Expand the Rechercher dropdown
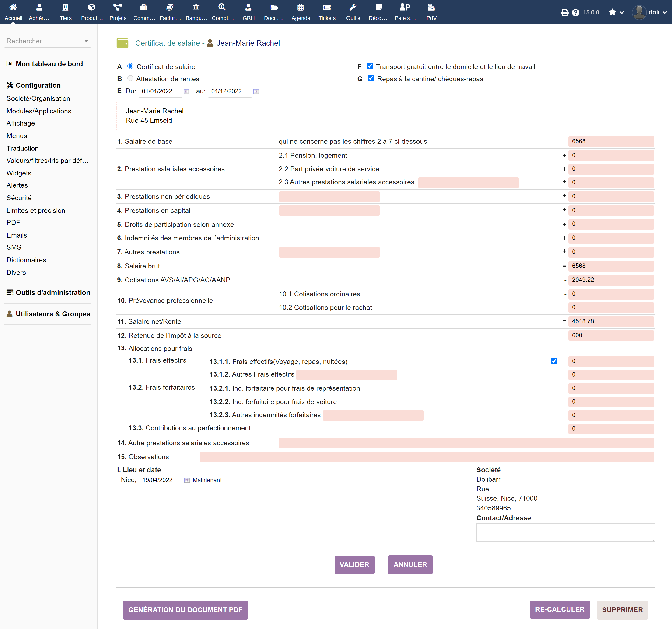The height and width of the screenshot is (629, 672). [86, 41]
